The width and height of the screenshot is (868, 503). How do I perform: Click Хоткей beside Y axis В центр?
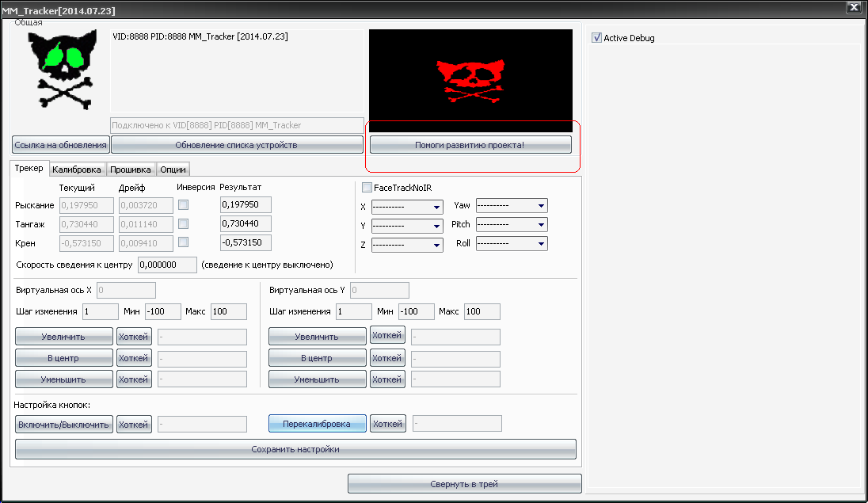[387, 358]
